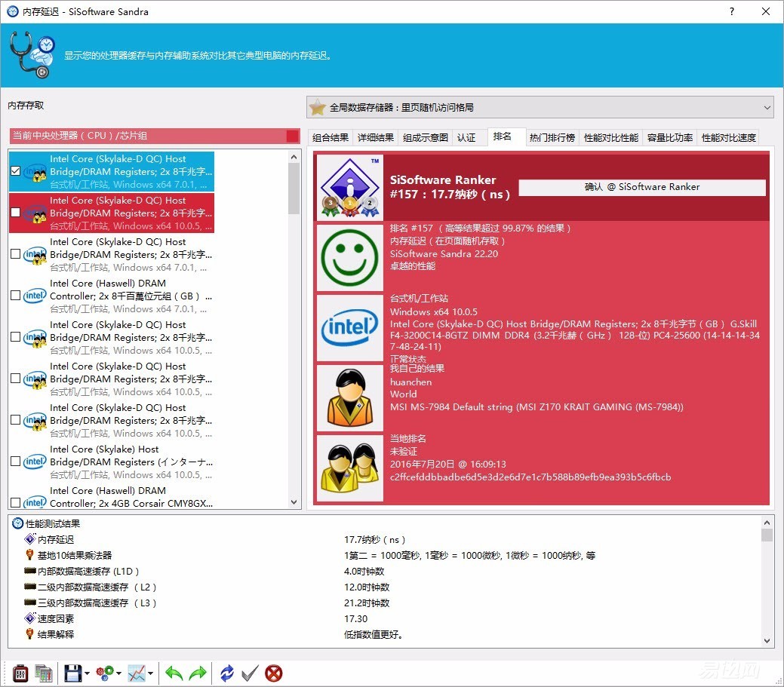This screenshot has width=784, height=687.
Task: Click the 低指数值更好。 result explanation text
Action: (374, 634)
